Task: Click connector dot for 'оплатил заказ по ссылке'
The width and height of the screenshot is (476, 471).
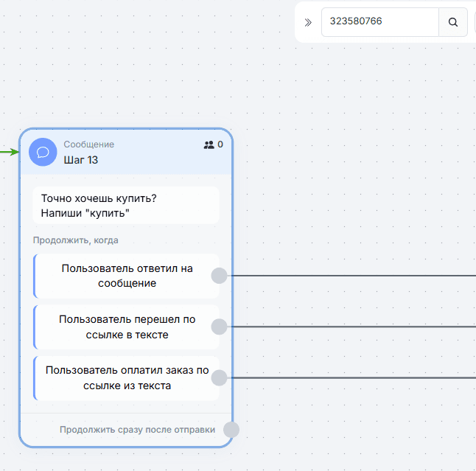Action: [x=219, y=378]
